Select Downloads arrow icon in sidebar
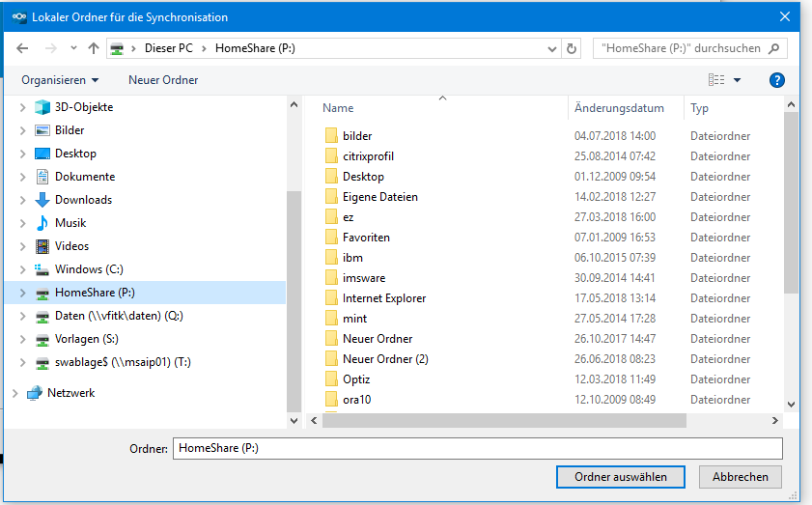The width and height of the screenshot is (812, 505). (x=42, y=200)
